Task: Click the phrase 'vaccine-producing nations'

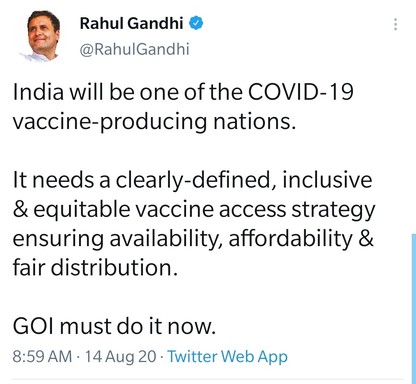Action: click(153, 121)
